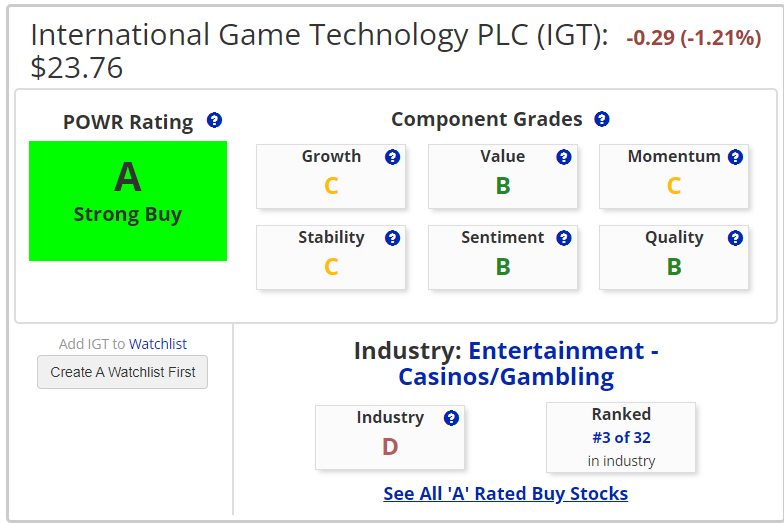Viewport: 784px width, 524px height.
Task: Click the Quality grade question mark icon
Action: 736,238
